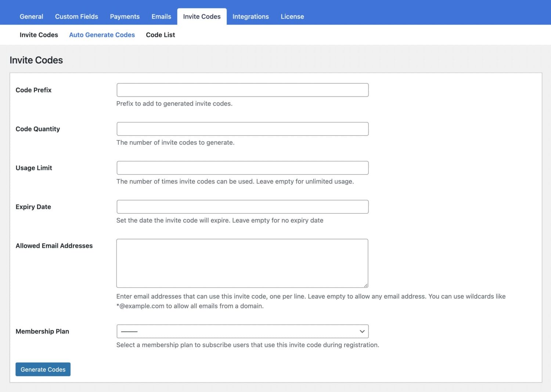Viewport: 551px width, 392px height.
Task: Switch to the Custom Fields tab
Action: [76, 17]
